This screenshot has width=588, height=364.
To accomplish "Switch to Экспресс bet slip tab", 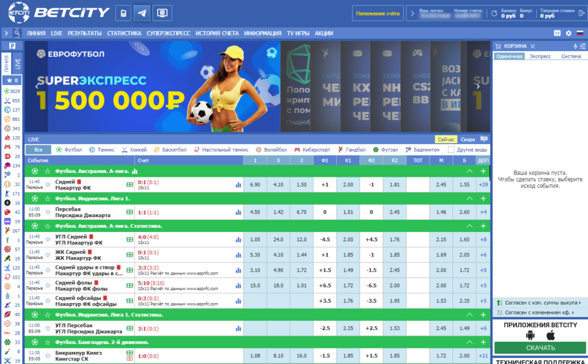I will pos(540,56).
